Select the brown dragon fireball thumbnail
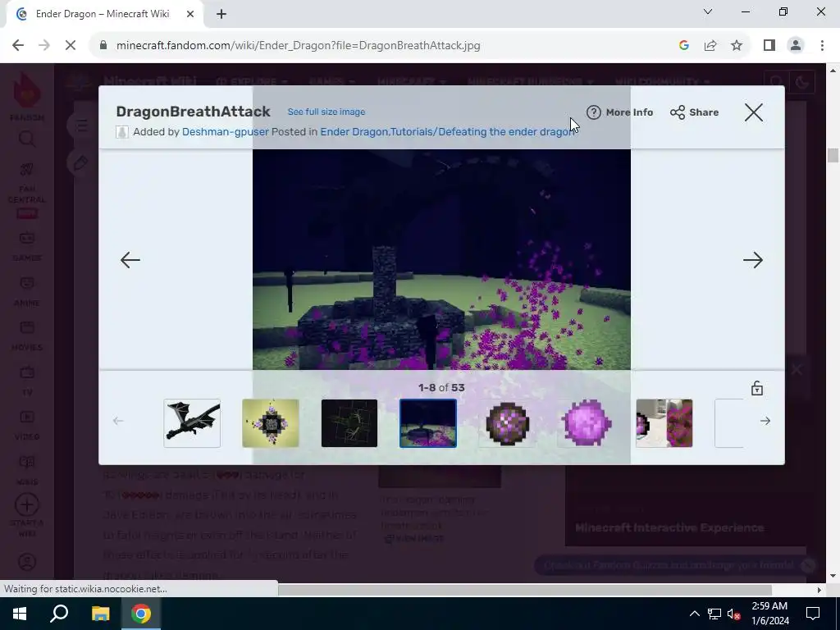Image resolution: width=840 pixels, height=630 pixels. pos(507,423)
